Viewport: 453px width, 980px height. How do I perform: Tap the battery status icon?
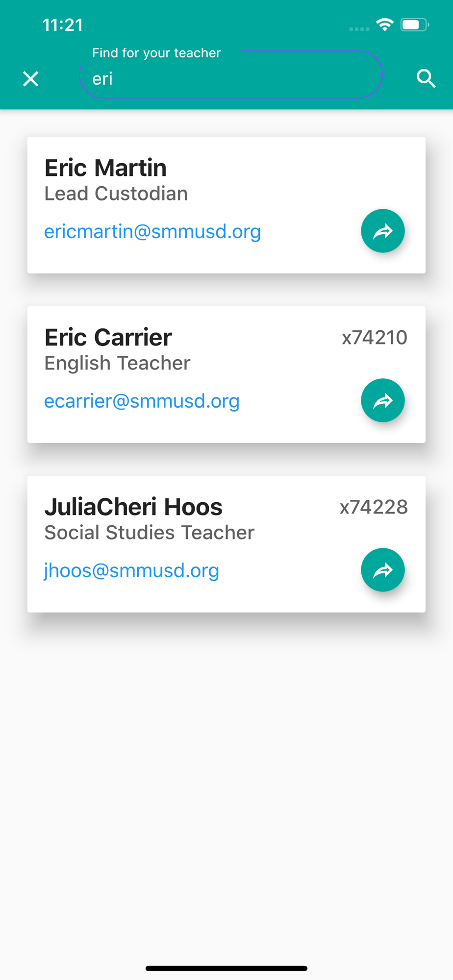coord(414,24)
